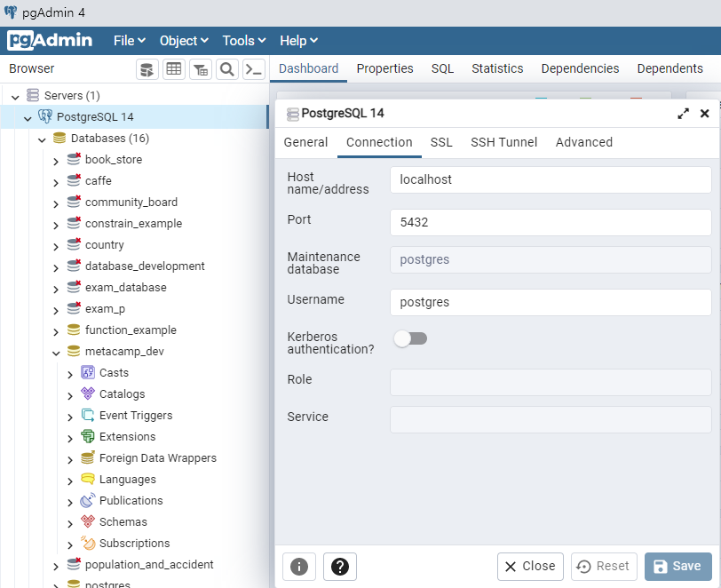Click the View Data grid icon
Screen dimensions: 721x588
[x=174, y=69]
